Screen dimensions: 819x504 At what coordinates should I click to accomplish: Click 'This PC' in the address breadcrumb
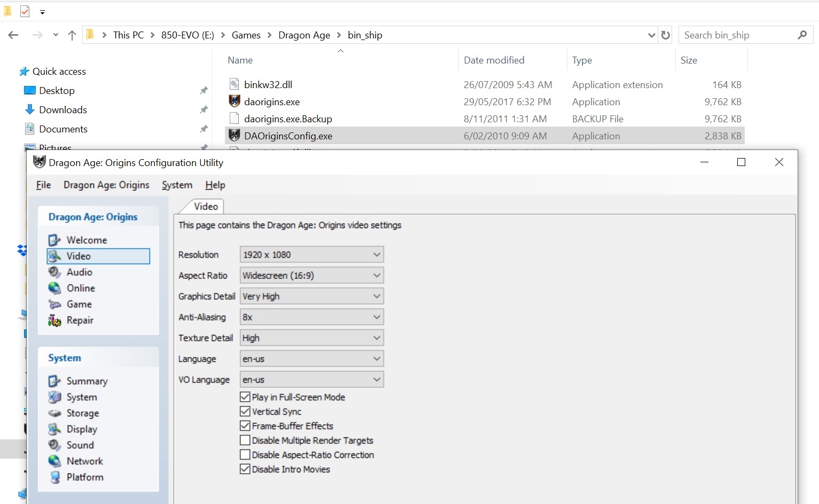128,35
